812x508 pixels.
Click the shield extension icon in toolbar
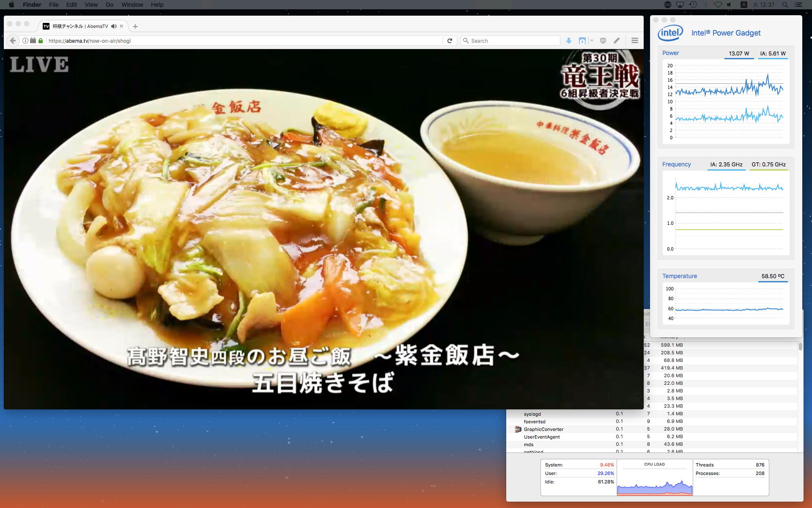pos(603,41)
